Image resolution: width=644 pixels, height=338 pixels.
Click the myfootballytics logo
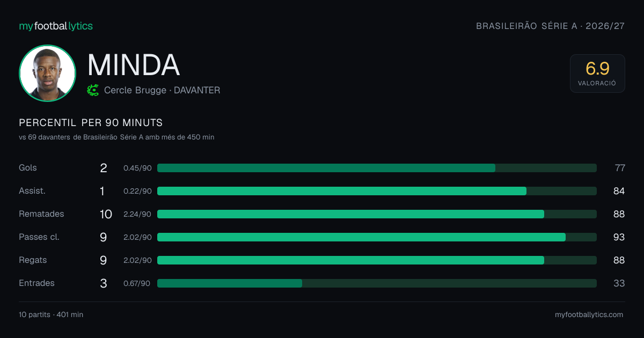[56, 26]
